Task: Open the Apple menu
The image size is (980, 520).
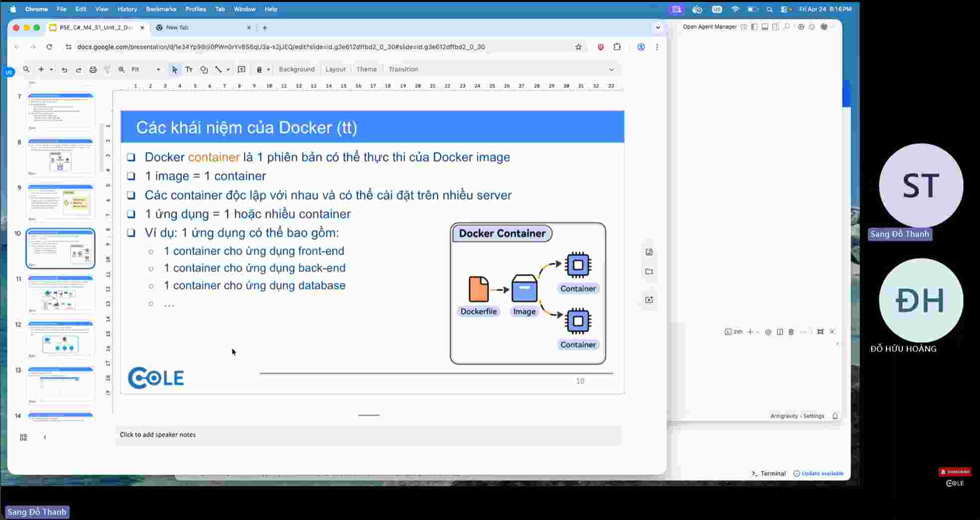Action: 13,9
